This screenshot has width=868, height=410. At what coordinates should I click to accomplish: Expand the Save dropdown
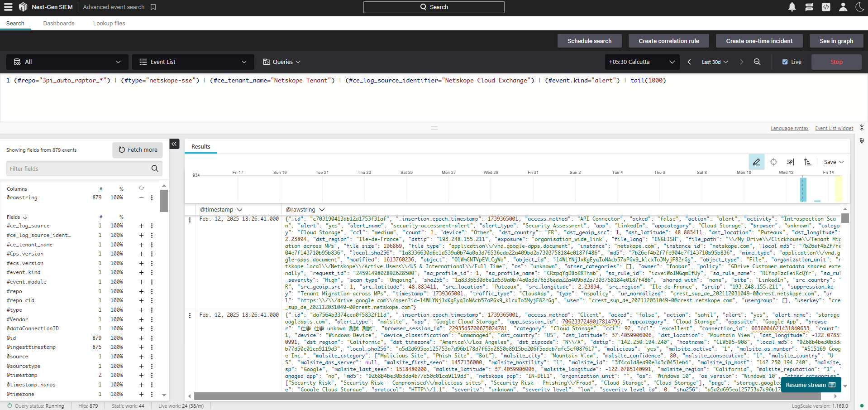pyautogui.click(x=834, y=162)
